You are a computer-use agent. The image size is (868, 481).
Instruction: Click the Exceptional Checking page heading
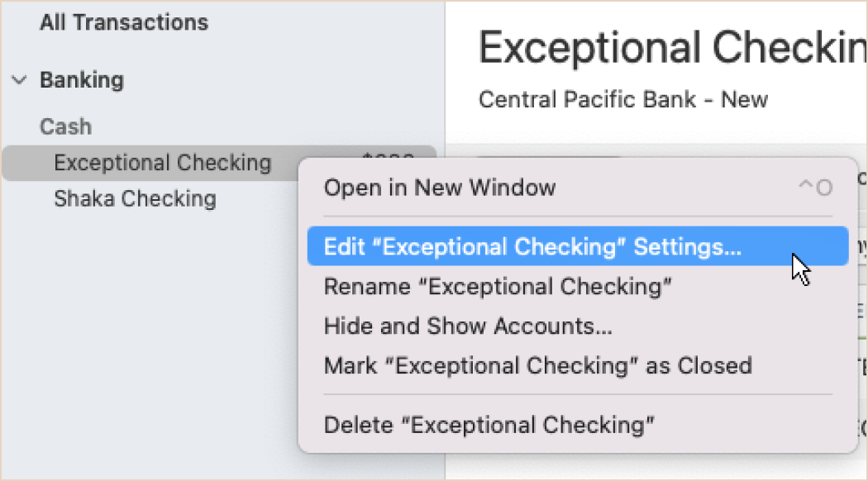pos(672,48)
